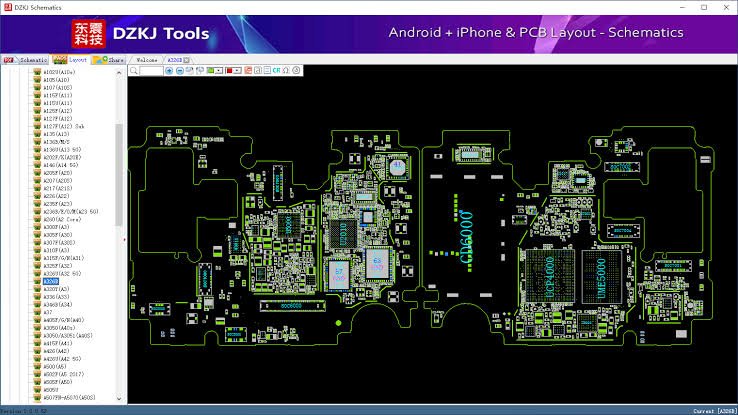Select highlighted A326B tree entry

pos(50,281)
